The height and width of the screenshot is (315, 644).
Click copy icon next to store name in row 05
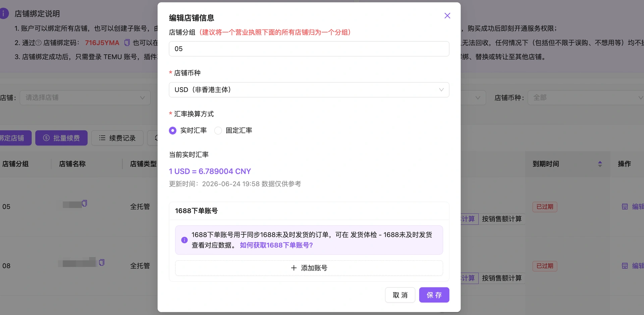pyautogui.click(x=85, y=203)
